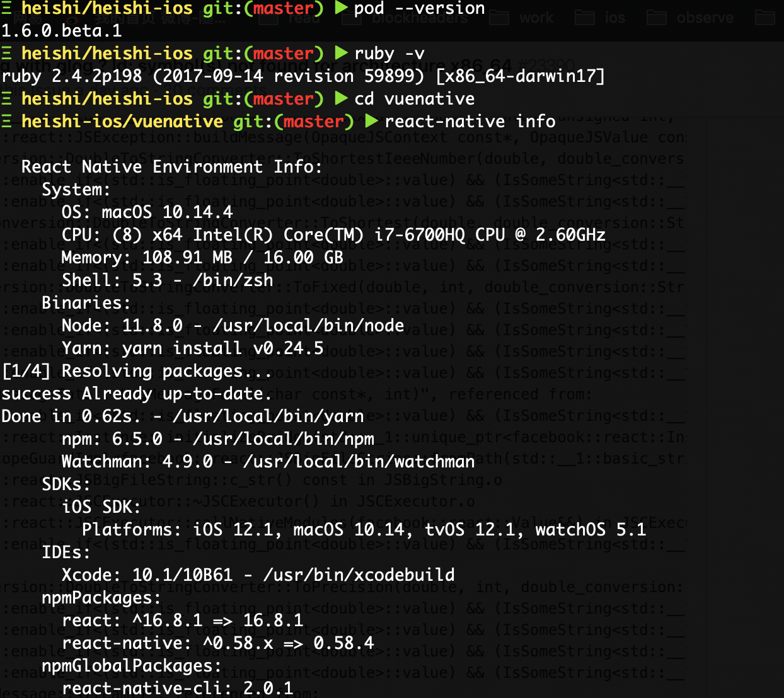Viewport: 784px width, 698px height.
Task: Select the 'React Native Environment Info:' heading
Action: tap(172, 167)
